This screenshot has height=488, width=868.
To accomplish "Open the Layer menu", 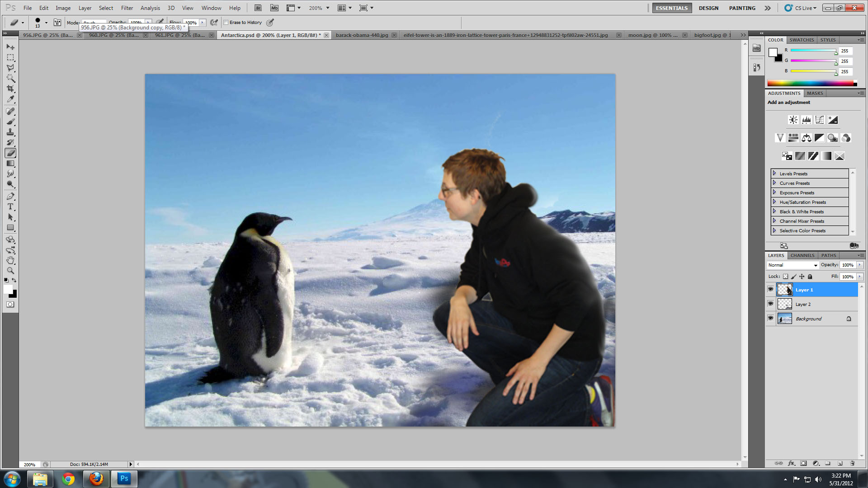I will click(85, 8).
